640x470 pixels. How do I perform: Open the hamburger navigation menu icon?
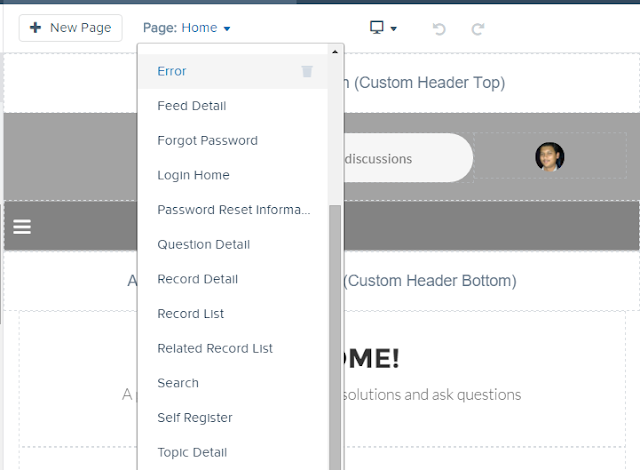22,227
